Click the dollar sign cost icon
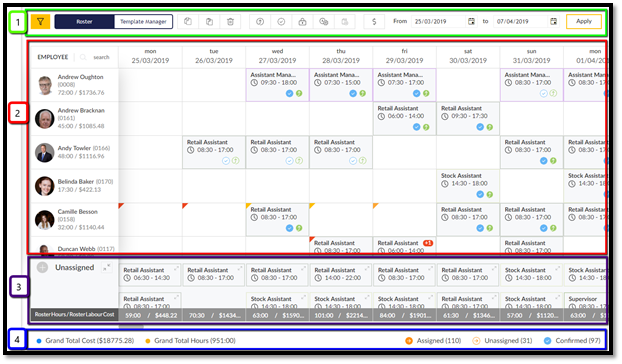This screenshot has width=622, height=364. [x=374, y=22]
